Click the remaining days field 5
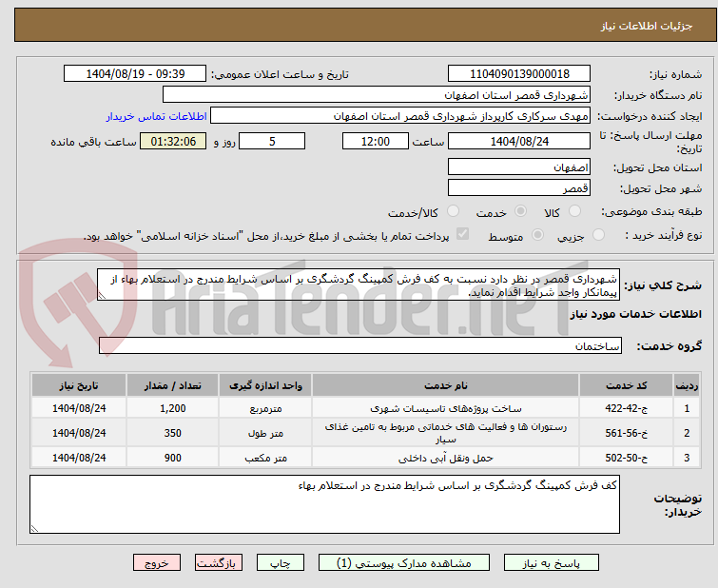 272,141
